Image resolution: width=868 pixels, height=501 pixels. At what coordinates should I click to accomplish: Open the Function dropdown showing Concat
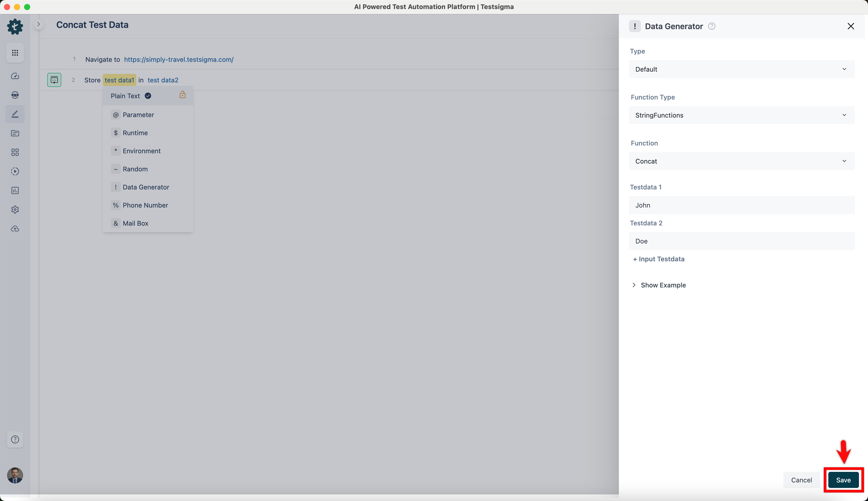click(741, 161)
